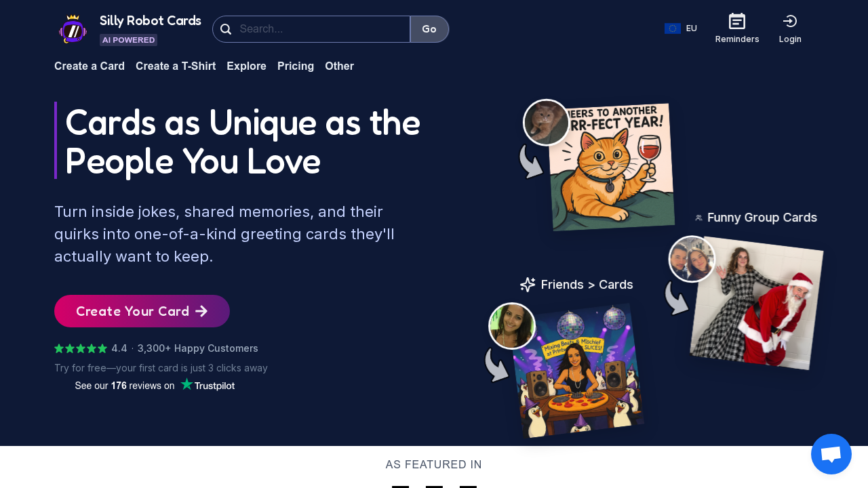Screen dimensions: 868x488
Task: Click the sparkle icon beside Friends > Cards
Action: [528, 285]
